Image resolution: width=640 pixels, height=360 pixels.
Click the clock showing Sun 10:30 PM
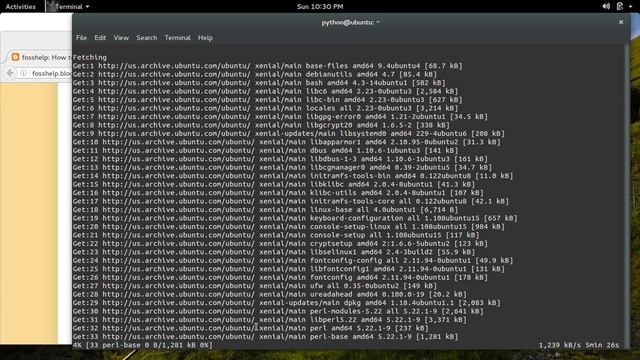pos(320,7)
